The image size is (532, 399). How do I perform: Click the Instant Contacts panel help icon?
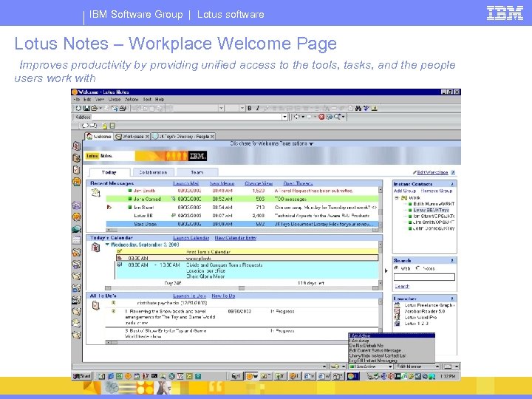[452, 184]
